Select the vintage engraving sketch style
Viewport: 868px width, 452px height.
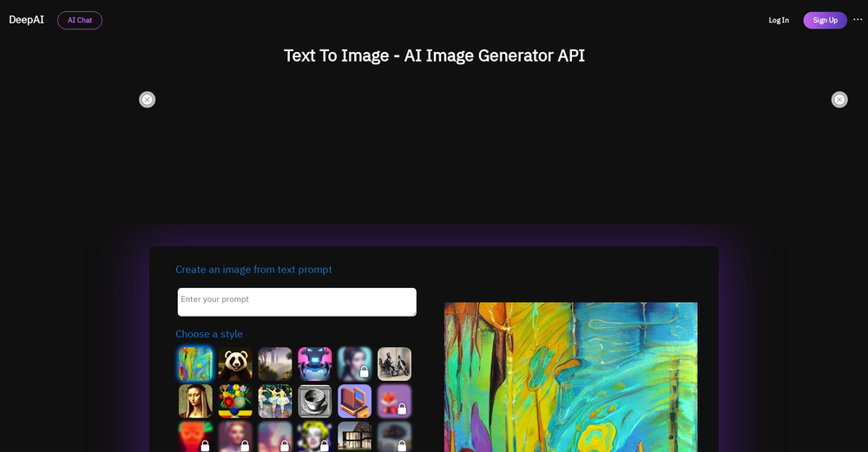point(394,364)
